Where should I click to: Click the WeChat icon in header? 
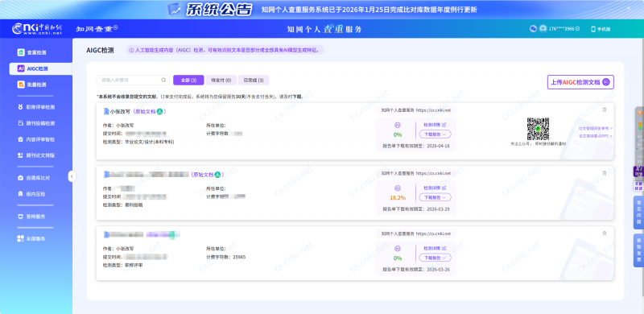coord(533,28)
